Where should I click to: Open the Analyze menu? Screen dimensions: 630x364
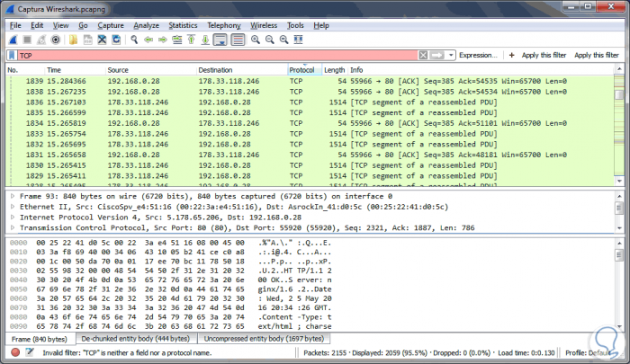[x=146, y=25]
